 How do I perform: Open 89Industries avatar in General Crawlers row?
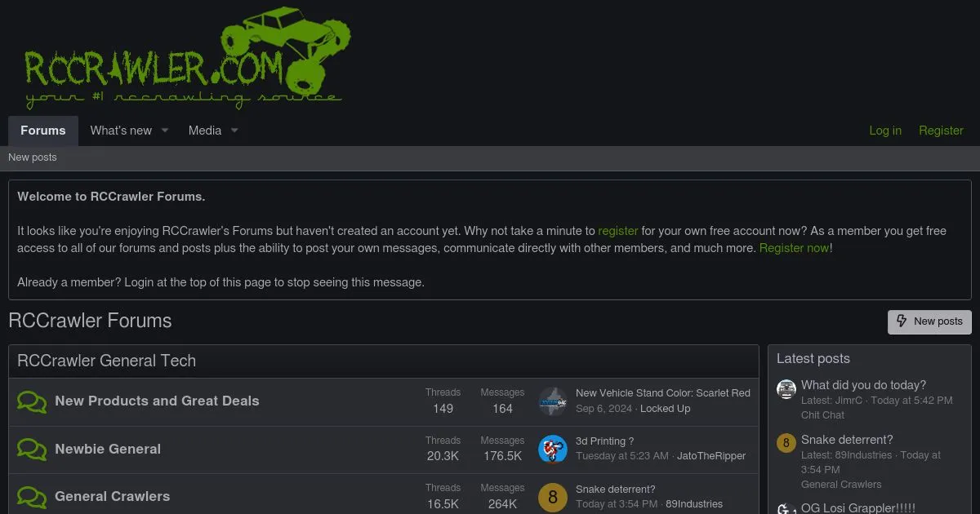(x=553, y=497)
